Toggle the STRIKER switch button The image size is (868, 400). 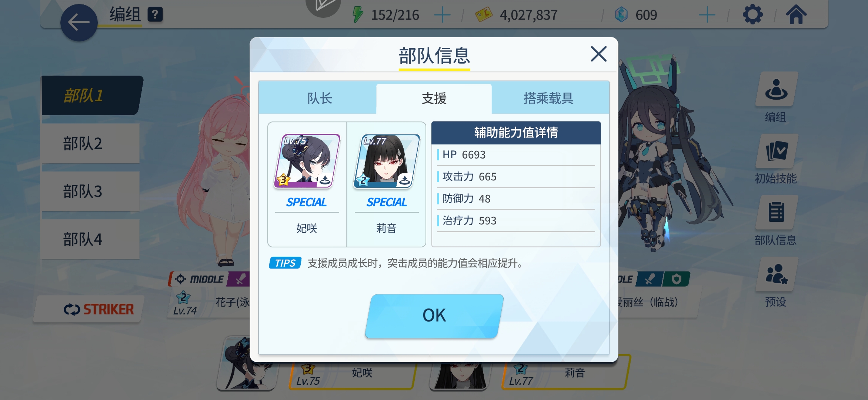89,309
